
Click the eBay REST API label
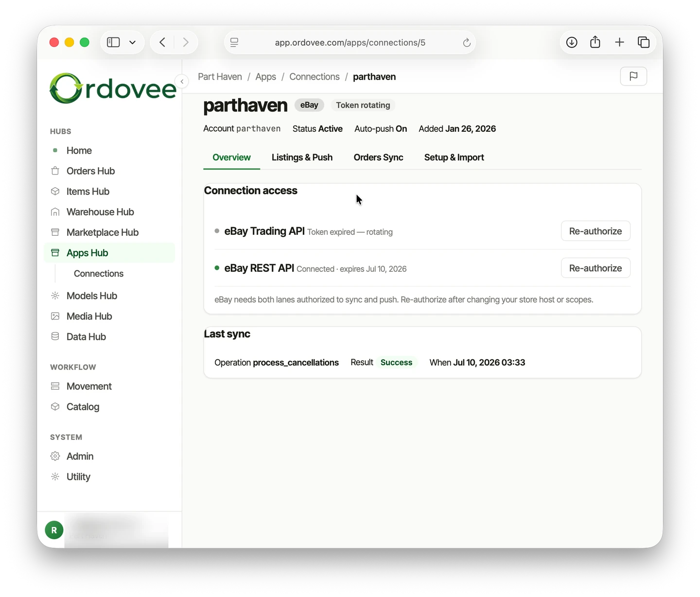[x=259, y=268]
